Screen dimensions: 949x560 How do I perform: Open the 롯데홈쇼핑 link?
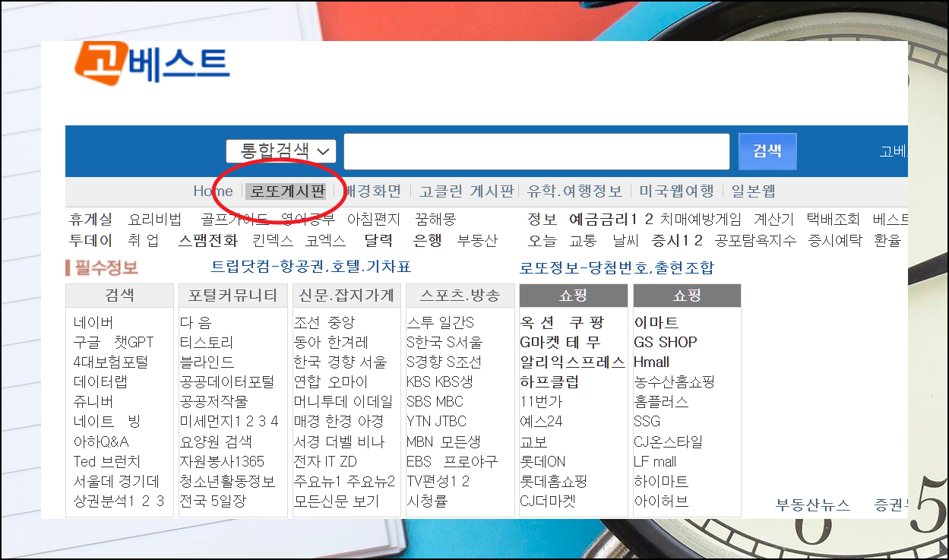(554, 482)
